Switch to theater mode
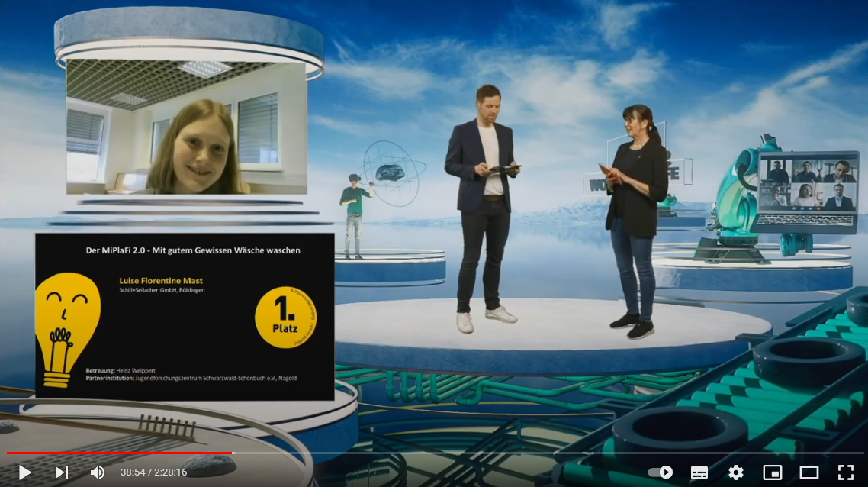The image size is (868, 487). 809,472
